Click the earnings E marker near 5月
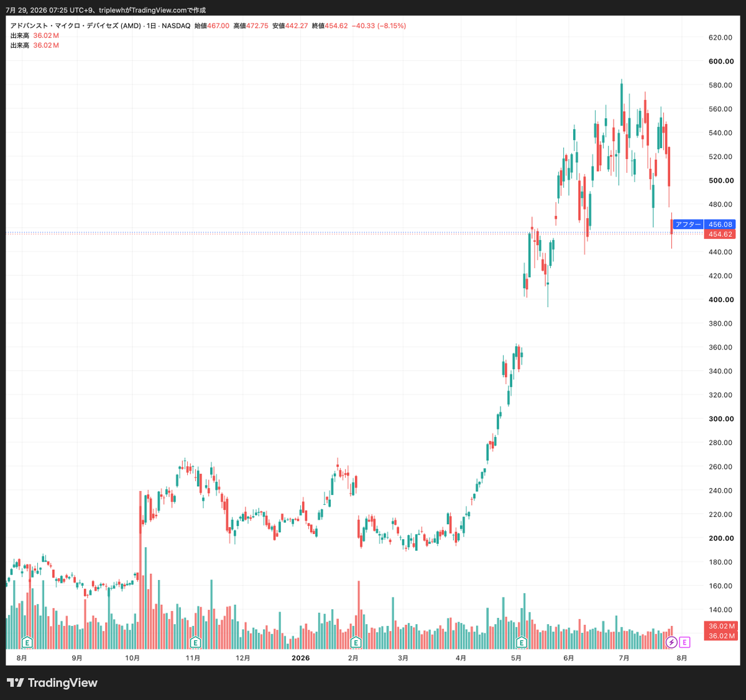Viewport: 746px width, 700px height. click(x=522, y=642)
